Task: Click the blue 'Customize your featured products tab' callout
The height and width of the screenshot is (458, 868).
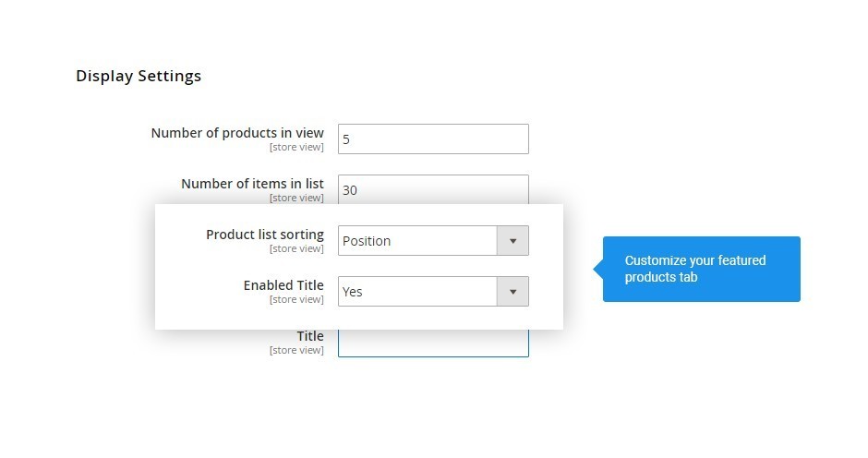Action: (702, 269)
